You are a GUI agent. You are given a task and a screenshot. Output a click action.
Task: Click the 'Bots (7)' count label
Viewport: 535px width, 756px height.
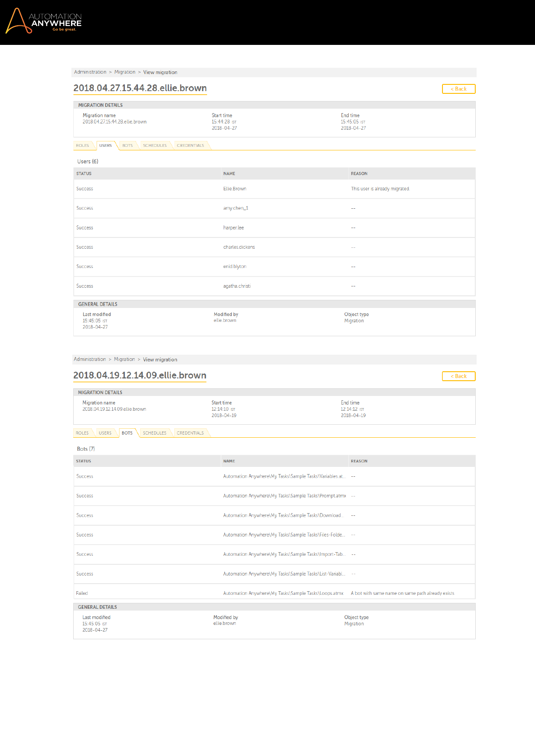coord(86,449)
